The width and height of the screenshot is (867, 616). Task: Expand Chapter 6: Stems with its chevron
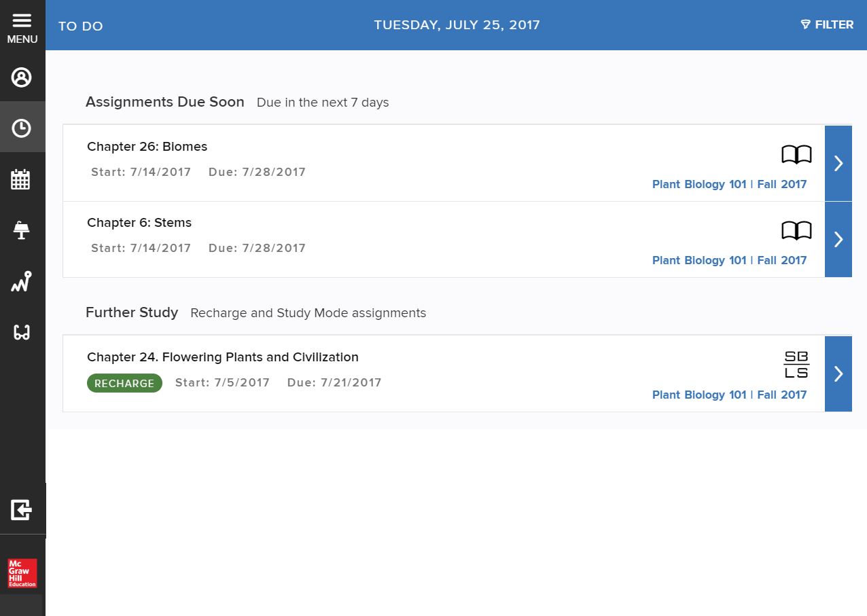pyautogui.click(x=838, y=239)
